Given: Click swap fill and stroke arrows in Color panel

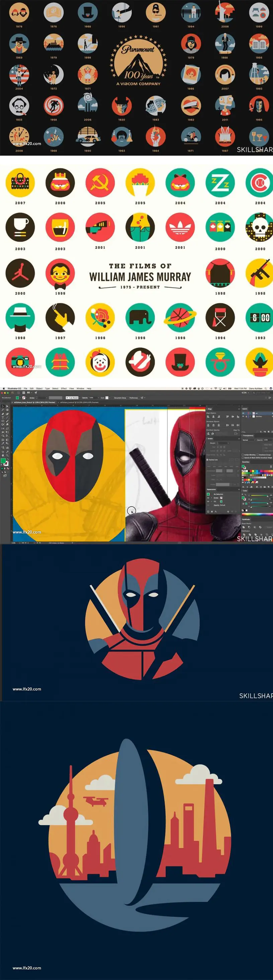Looking at the screenshot, I should coord(246,495).
